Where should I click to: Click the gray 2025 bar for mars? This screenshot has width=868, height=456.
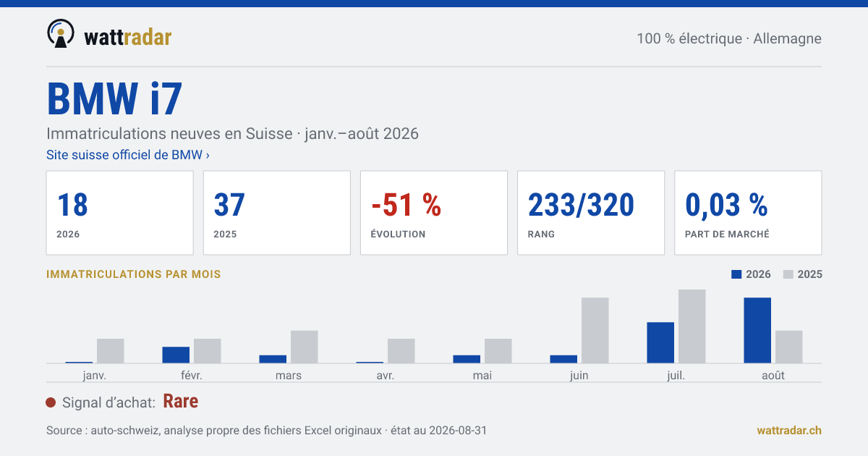[x=305, y=347]
